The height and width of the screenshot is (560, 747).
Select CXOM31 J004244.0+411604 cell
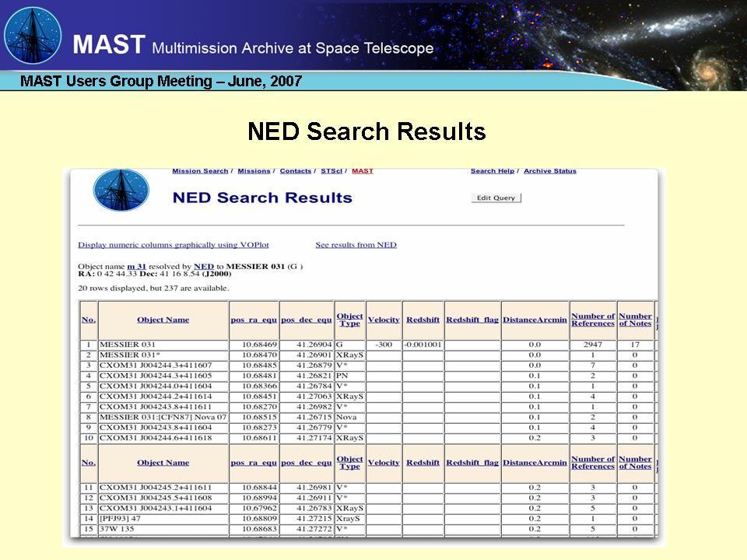click(x=163, y=386)
